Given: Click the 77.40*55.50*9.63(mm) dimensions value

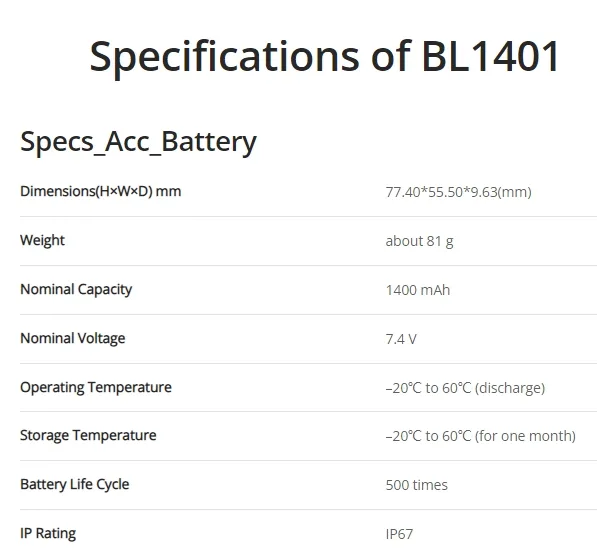Looking at the screenshot, I should tap(458, 192).
